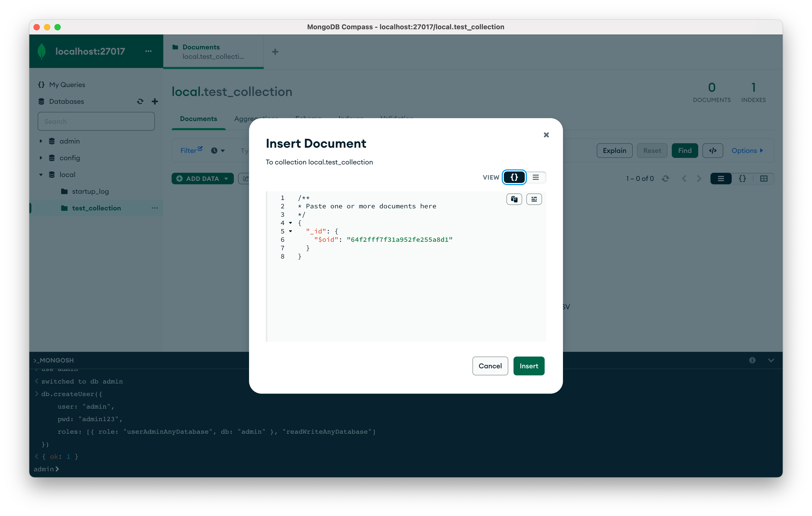Open the localhost connection options menu

coord(148,51)
